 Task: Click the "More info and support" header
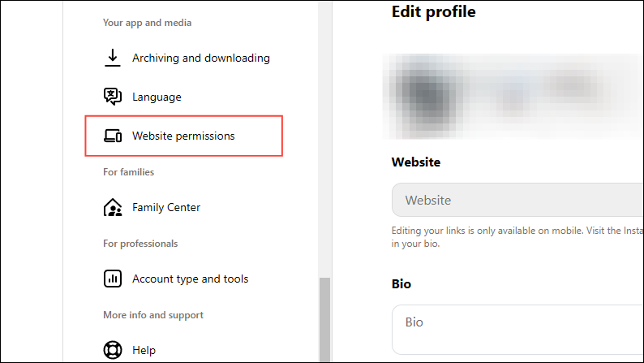pyautogui.click(x=153, y=315)
